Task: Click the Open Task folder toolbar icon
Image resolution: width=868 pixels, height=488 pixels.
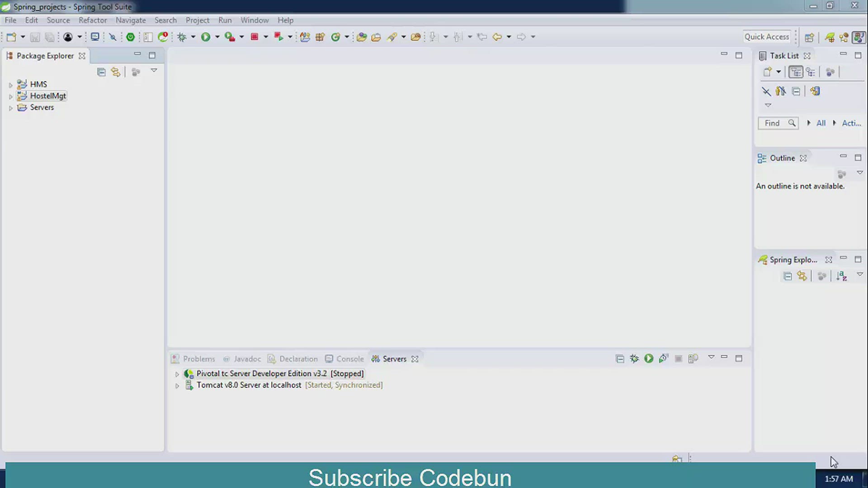Action: [x=376, y=37]
